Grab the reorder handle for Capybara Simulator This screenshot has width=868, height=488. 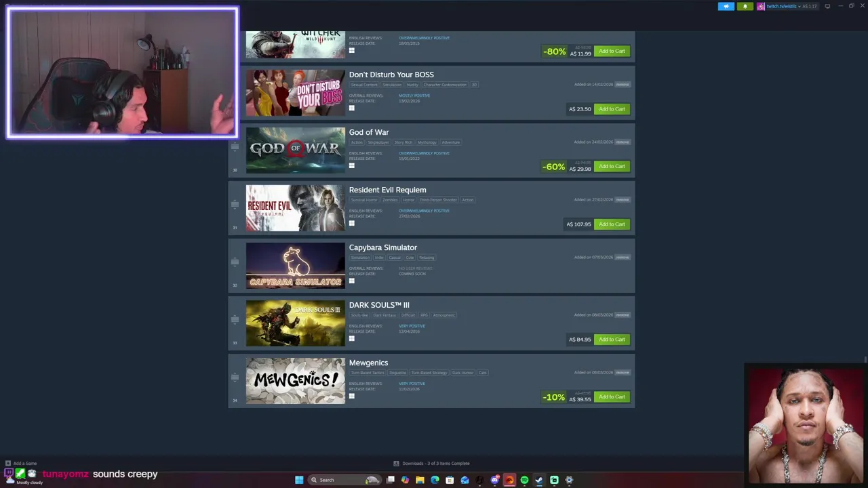tap(235, 262)
